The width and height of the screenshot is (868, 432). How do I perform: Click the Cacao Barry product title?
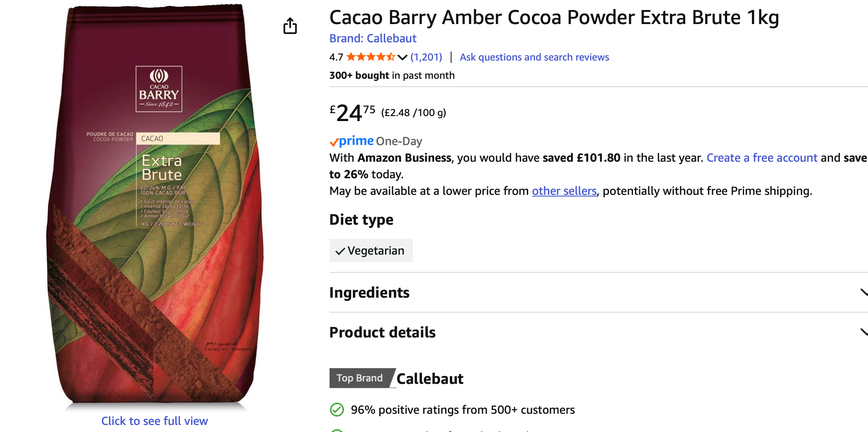point(554,18)
